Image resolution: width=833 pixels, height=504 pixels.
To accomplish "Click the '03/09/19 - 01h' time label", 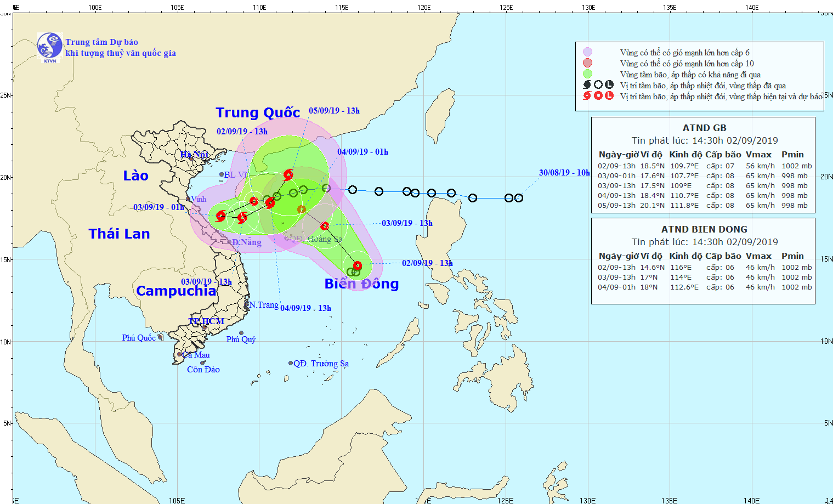I will [x=158, y=207].
